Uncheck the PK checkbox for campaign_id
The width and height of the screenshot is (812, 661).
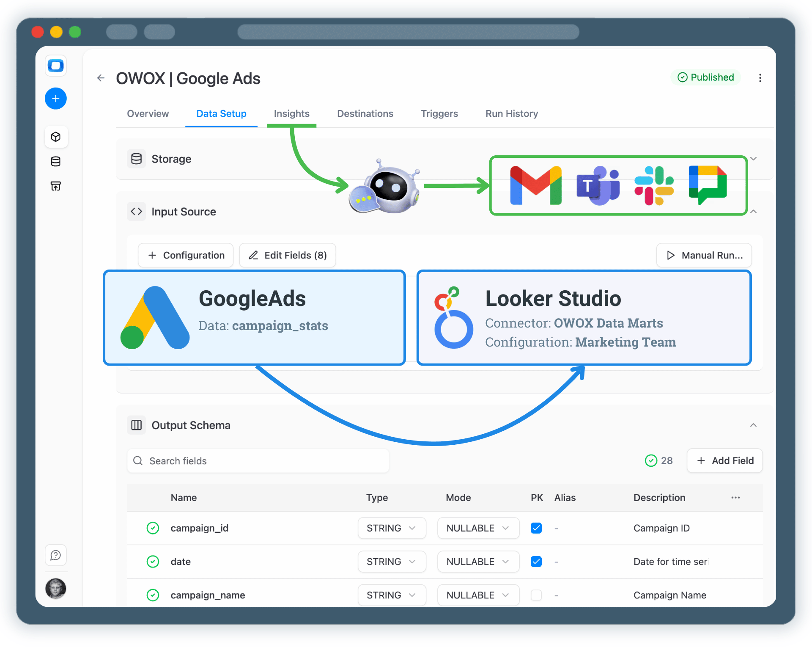coord(536,528)
